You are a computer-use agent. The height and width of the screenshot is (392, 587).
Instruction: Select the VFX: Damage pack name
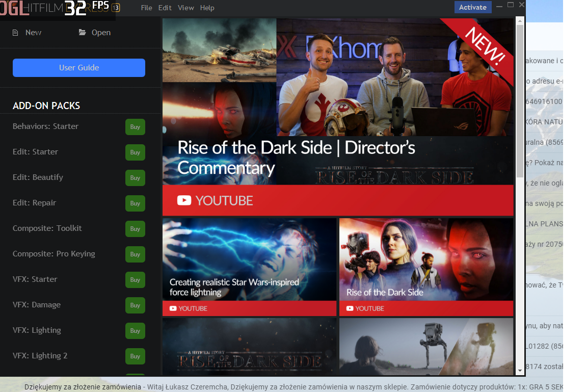click(x=36, y=304)
